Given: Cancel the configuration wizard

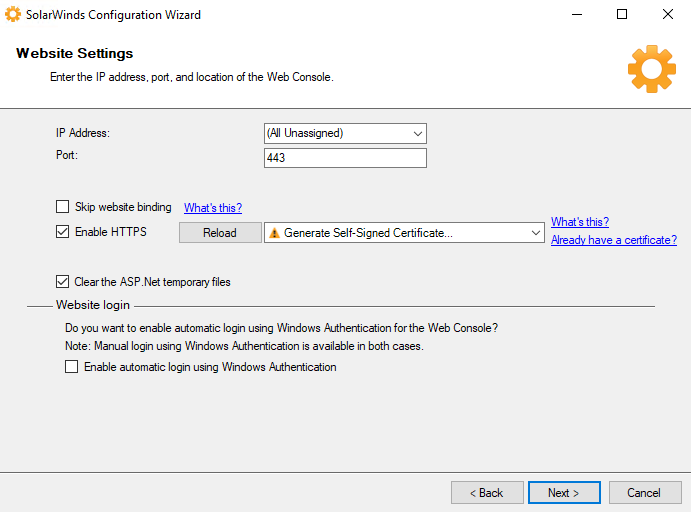Looking at the screenshot, I should (645, 493).
